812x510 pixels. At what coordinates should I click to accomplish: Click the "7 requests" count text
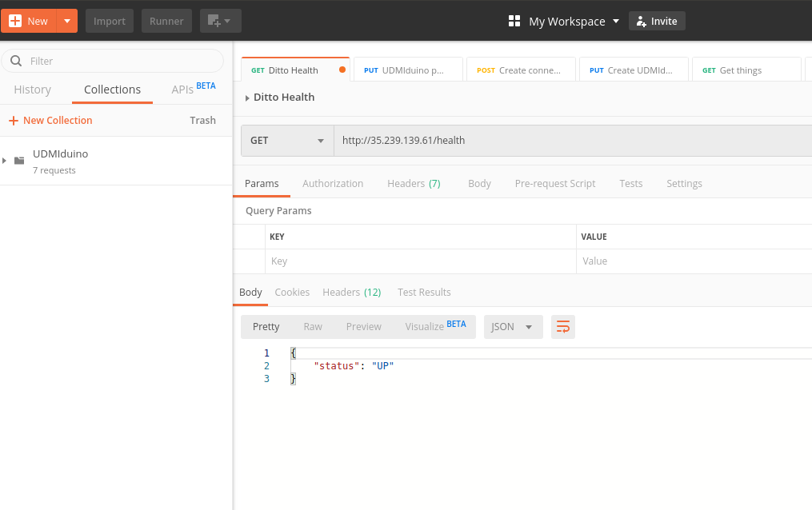54,171
